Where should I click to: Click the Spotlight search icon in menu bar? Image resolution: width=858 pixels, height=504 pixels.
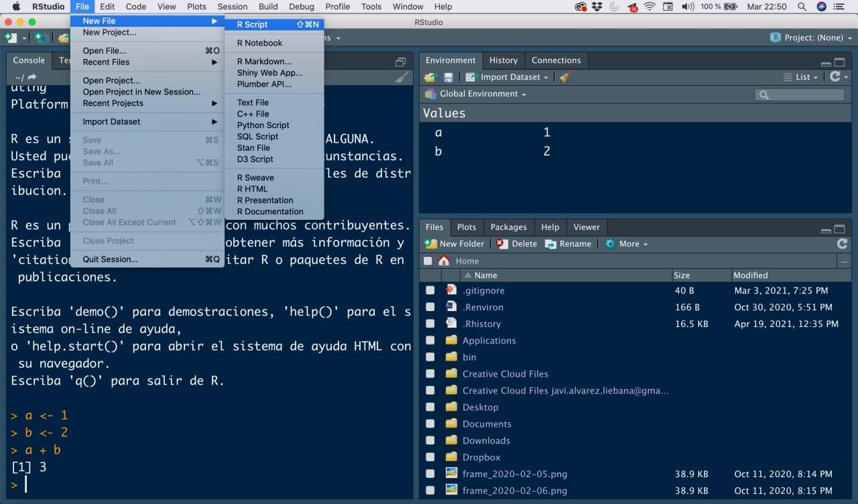(802, 7)
